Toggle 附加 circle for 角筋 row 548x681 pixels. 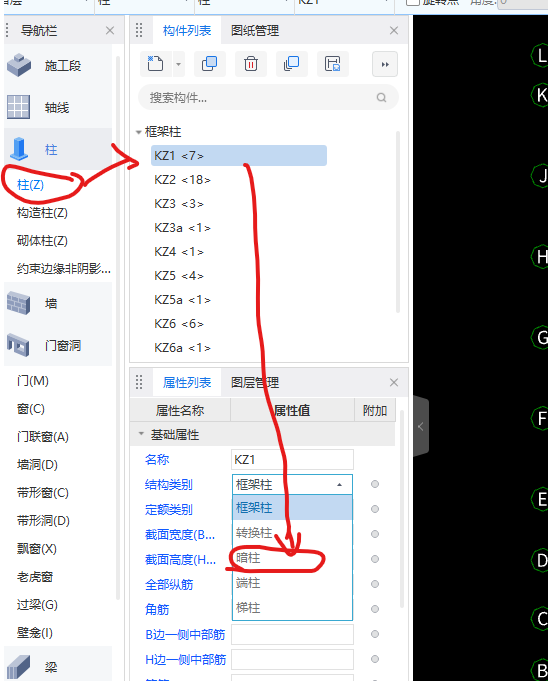pos(375,609)
